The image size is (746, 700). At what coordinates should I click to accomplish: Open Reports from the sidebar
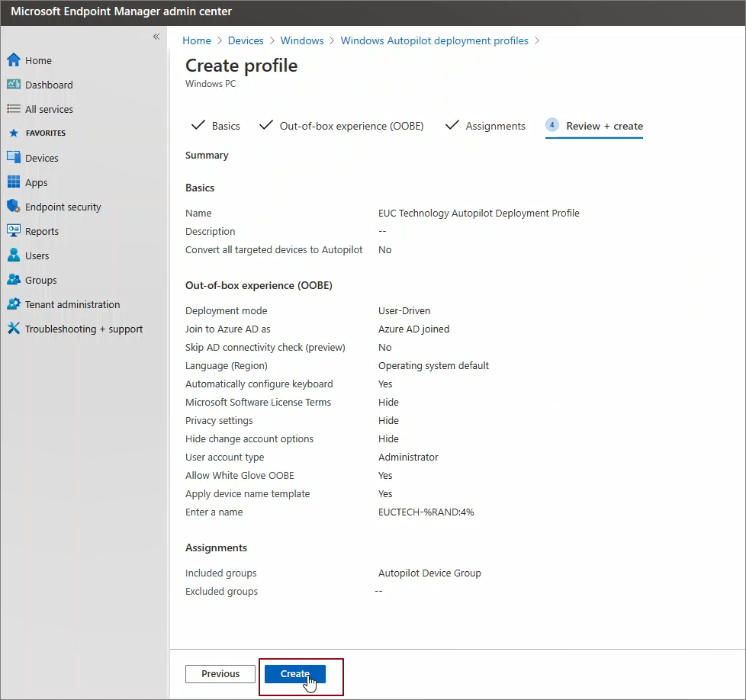42,232
